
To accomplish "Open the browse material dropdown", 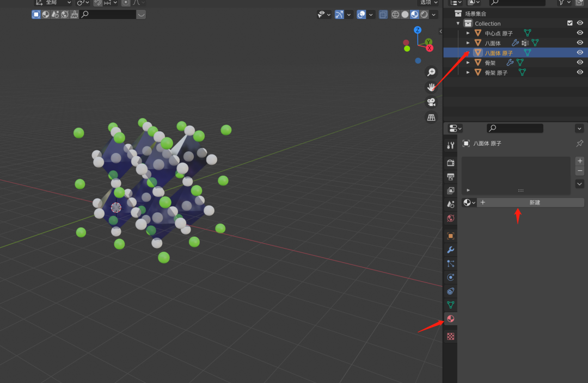I will [x=469, y=202].
